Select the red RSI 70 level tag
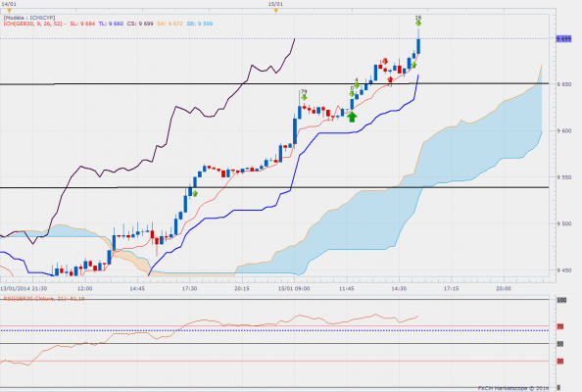 coord(560,326)
